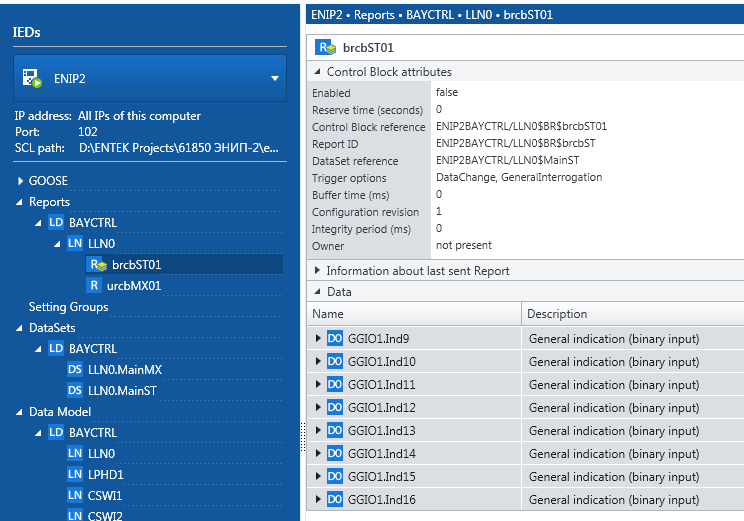Open the ENIP2 IED dropdown arrow

[275, 78]
